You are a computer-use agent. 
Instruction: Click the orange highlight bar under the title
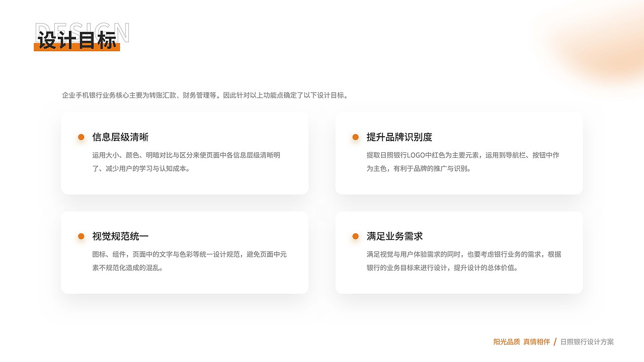pyautogui.click(x=76, y=47)
